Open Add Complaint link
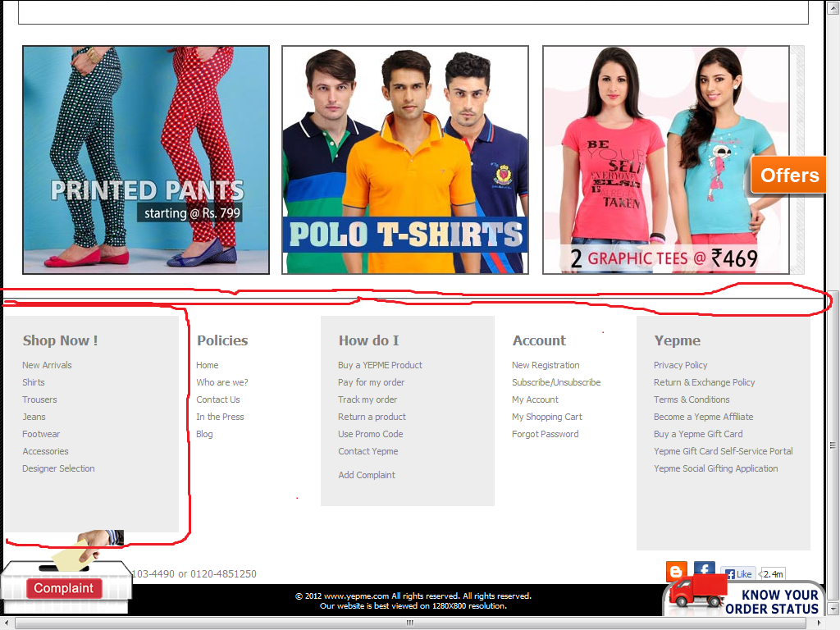The width and height of the screenshot is (840, 630). coord(367,475)
